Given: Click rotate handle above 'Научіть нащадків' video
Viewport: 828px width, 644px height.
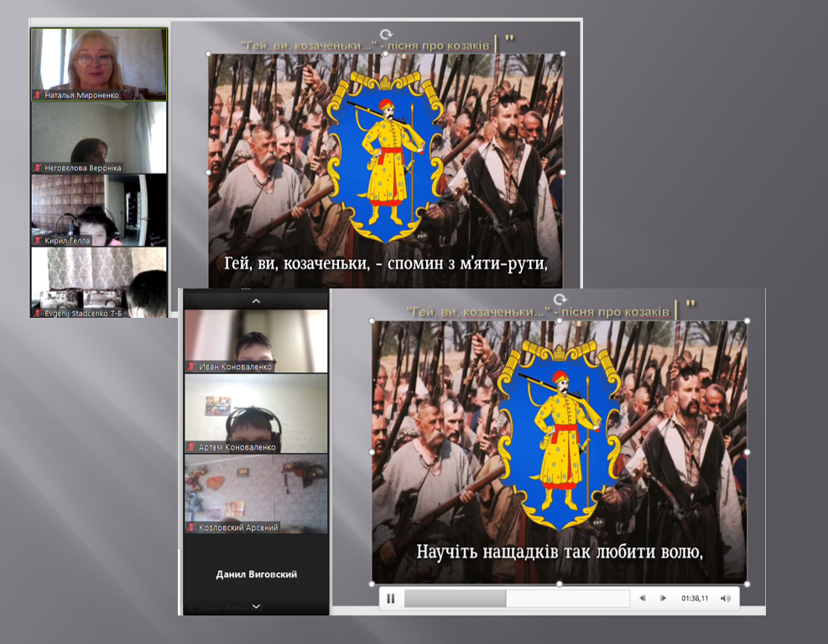Looking at the screenshot, I should [560, 300].
